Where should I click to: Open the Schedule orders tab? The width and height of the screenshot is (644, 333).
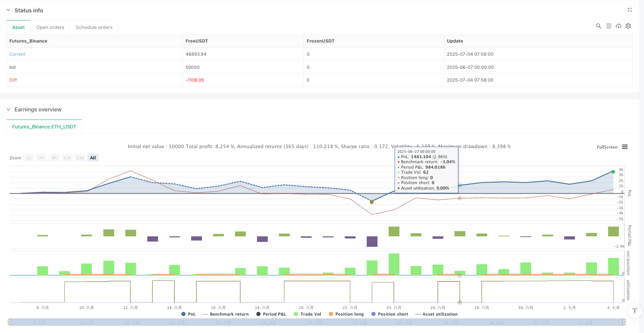[x=94, y=27]
